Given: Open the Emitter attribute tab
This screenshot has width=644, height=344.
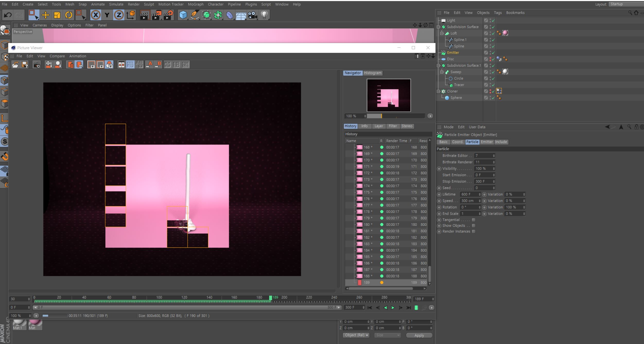Looking at the screenshot, I should (486, 142).
